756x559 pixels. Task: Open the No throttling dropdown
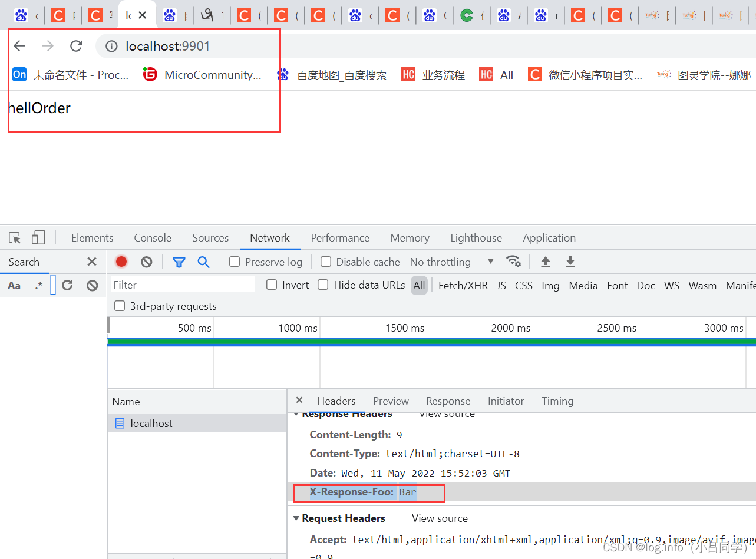click(x=452, y=262)
